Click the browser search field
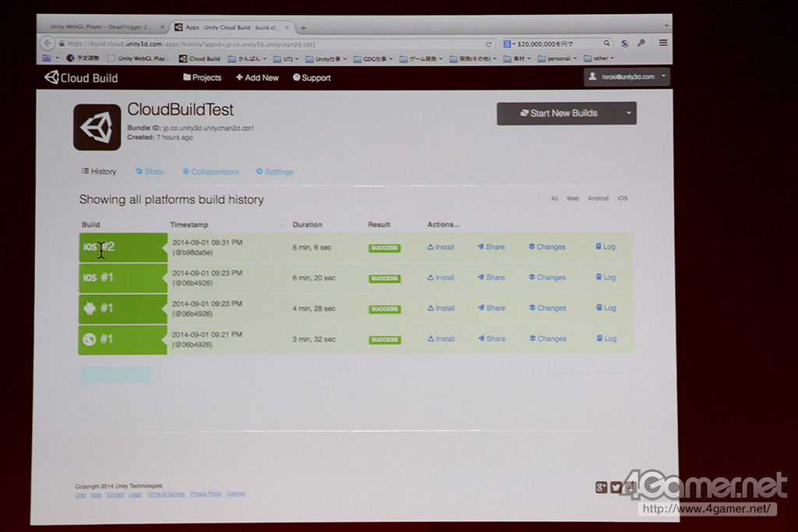Screen dimensions: 798x532 tap(556, 44)
